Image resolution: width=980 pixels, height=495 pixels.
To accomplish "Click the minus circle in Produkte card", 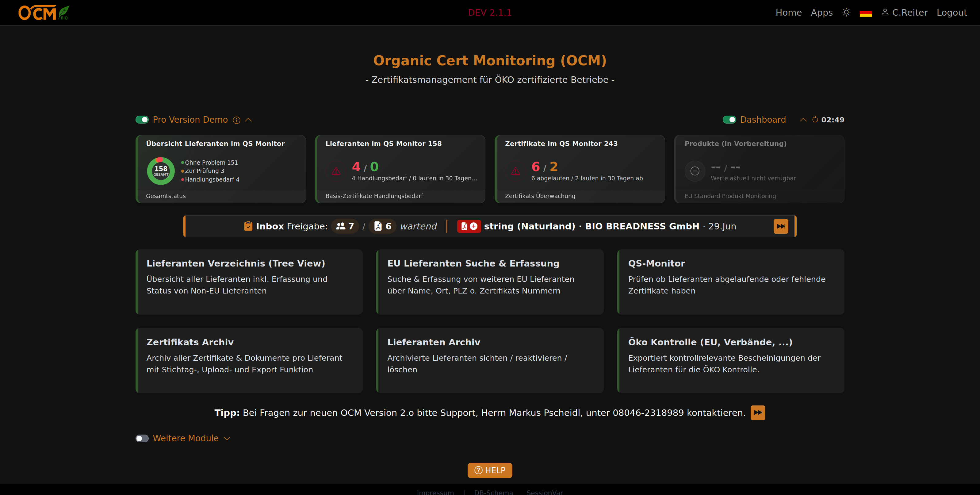I will pyautogui.click(x=695, y=171).
